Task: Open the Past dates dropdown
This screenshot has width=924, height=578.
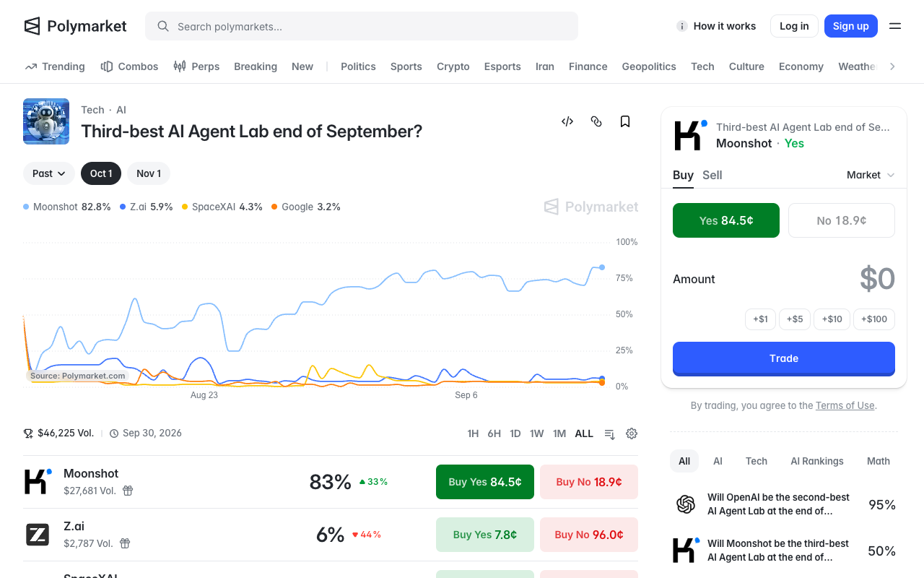Action: pyautogui.click(x=49, y=173)
